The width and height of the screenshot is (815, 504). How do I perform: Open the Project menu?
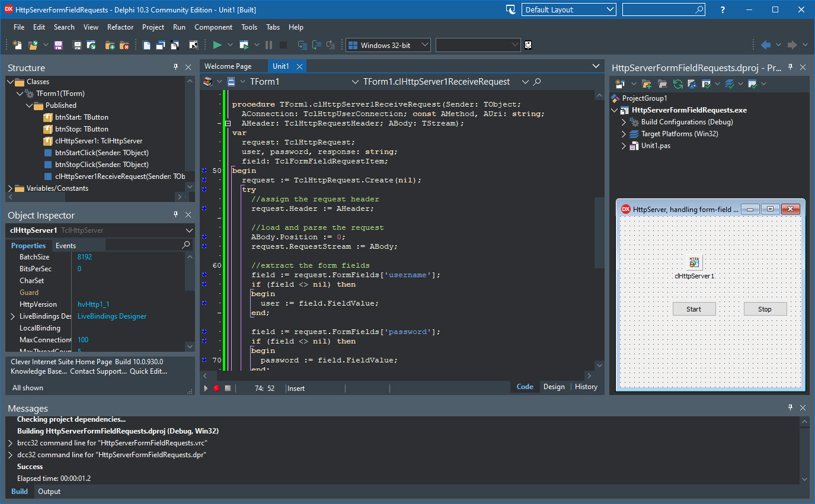153,27
